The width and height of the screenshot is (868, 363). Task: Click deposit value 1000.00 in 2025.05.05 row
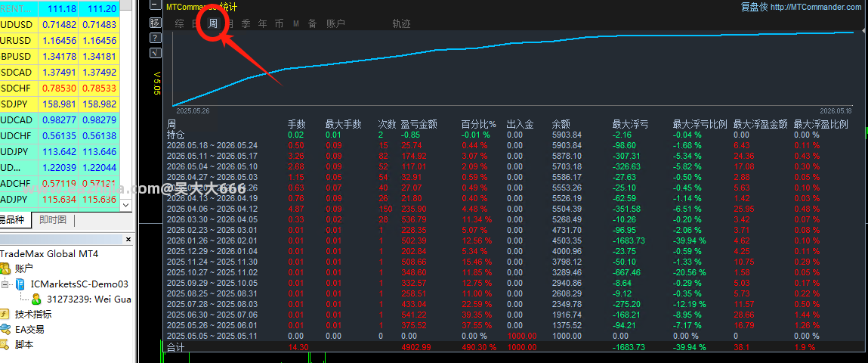[521, 335]
